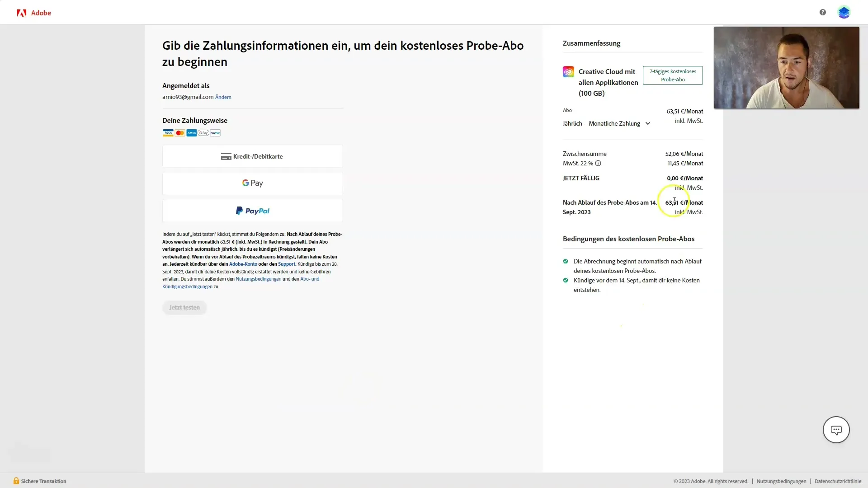Open footer Nutzungsbedingungen link
This screenshot has height=488, width=868.
pyautogui.click(x=781, y=481)
